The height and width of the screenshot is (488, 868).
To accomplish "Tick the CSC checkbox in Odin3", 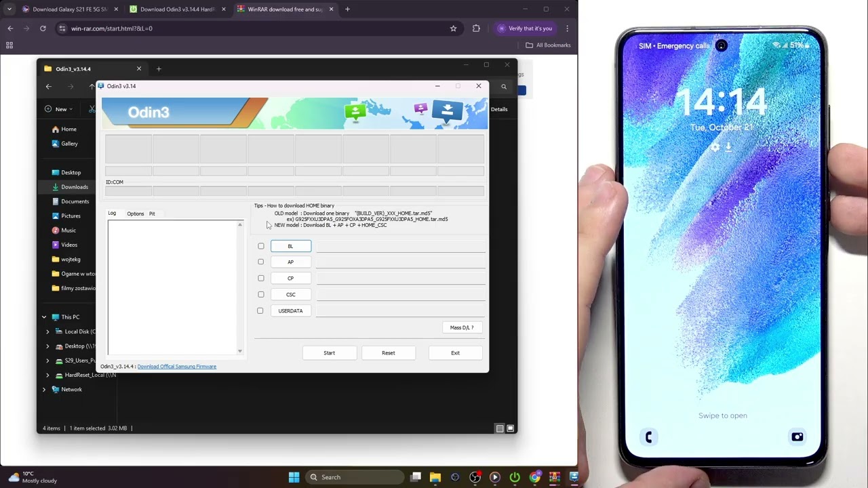I will click(x=260, y=294).
